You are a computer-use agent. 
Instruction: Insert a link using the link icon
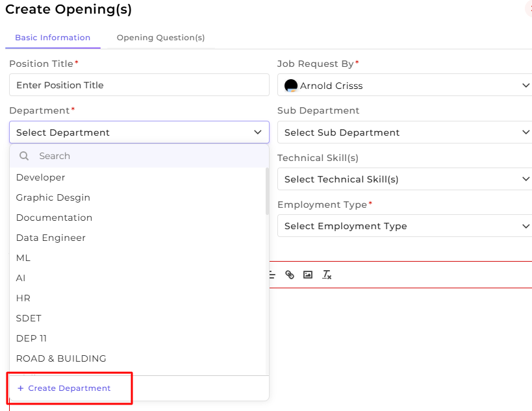[x=290, y=275]
